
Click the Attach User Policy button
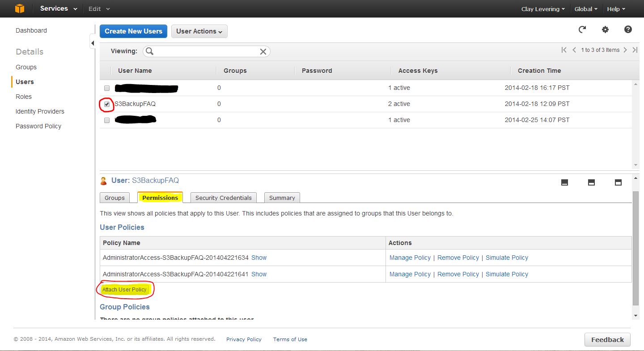point(124,290)
